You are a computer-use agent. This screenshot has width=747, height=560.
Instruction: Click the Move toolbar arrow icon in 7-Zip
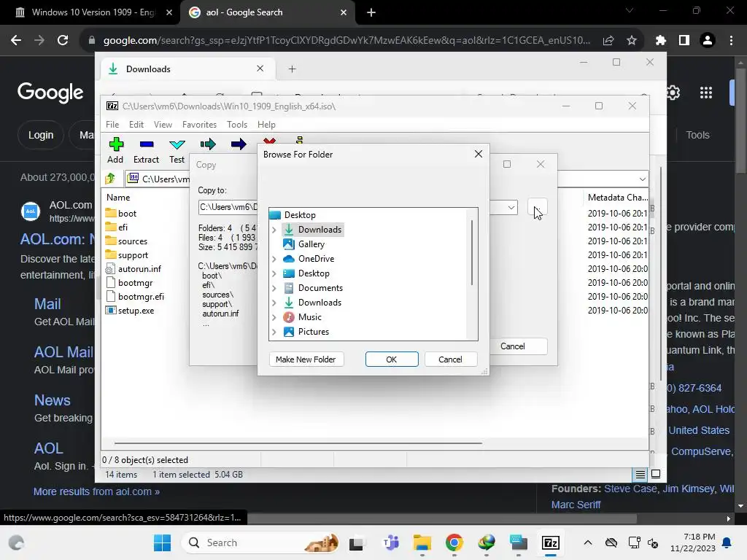coord(239,144)
